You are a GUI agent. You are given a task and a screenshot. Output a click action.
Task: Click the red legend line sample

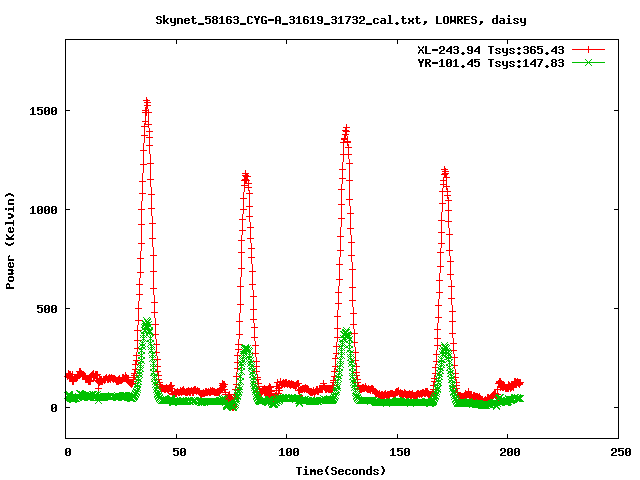[x=588, y=50]
